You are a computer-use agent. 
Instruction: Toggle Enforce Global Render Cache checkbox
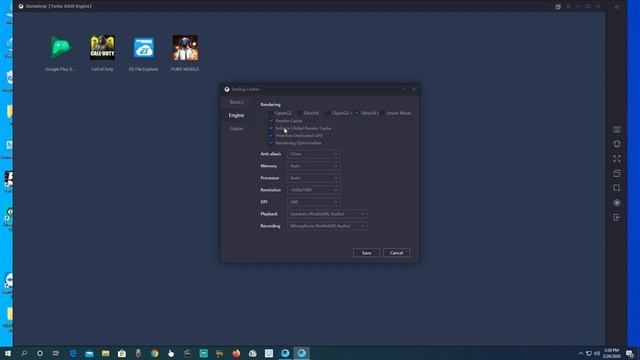coord(271,128)
